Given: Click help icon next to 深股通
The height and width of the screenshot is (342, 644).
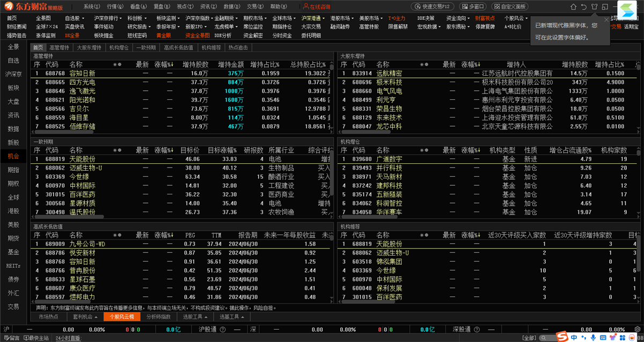Looking at the screenshot, I should [476, 329].
